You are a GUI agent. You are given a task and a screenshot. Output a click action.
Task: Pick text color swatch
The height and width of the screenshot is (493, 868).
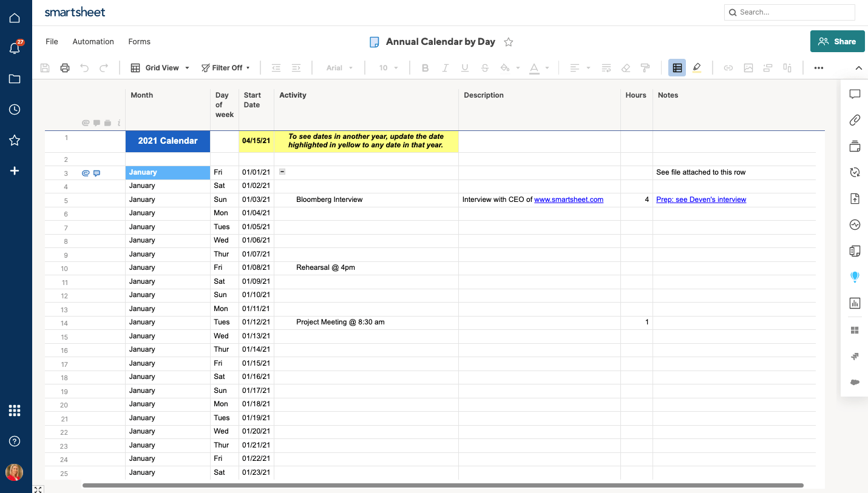pyautogui.click(x=534, y=68)
